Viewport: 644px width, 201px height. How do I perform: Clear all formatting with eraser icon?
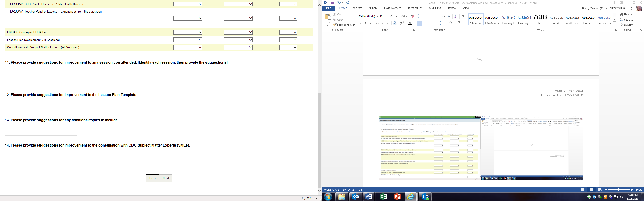point(413,16)
